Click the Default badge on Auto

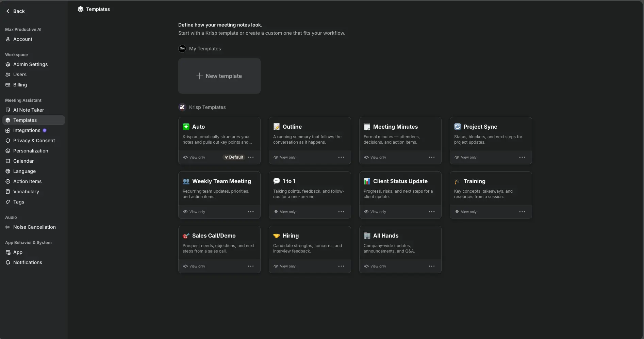(x=234, y=157)
